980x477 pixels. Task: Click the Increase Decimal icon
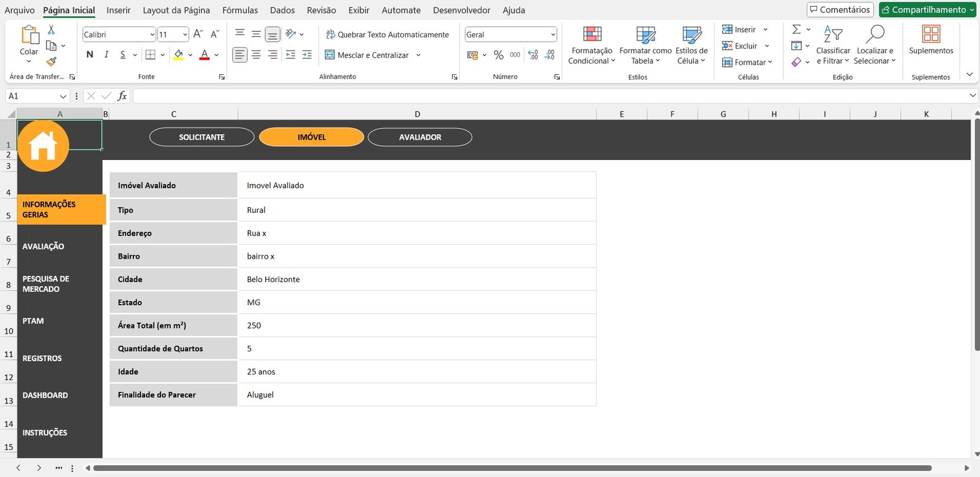click(x=533, y=55)
